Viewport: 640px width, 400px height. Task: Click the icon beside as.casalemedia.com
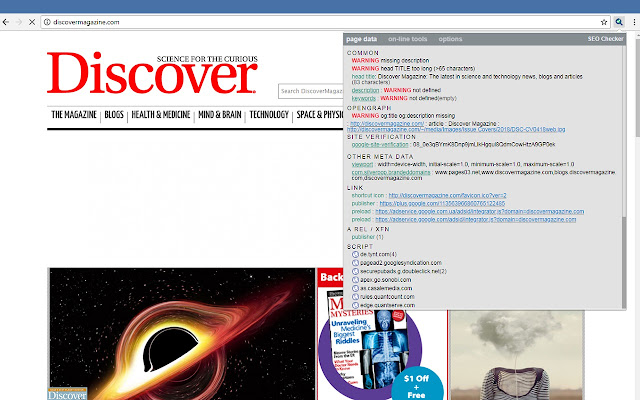(355, 288)
